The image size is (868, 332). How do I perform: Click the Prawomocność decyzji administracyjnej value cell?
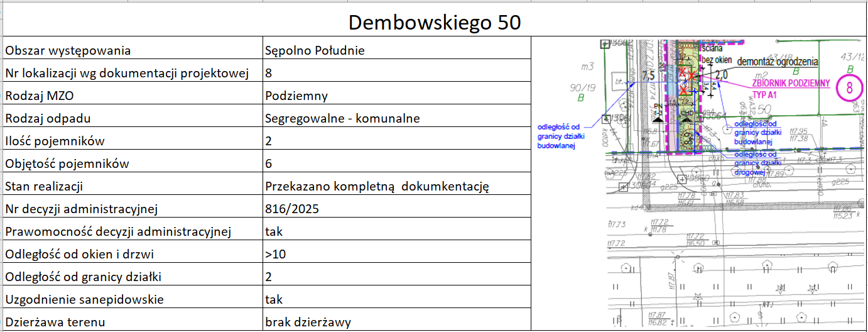tap(274, 231)
